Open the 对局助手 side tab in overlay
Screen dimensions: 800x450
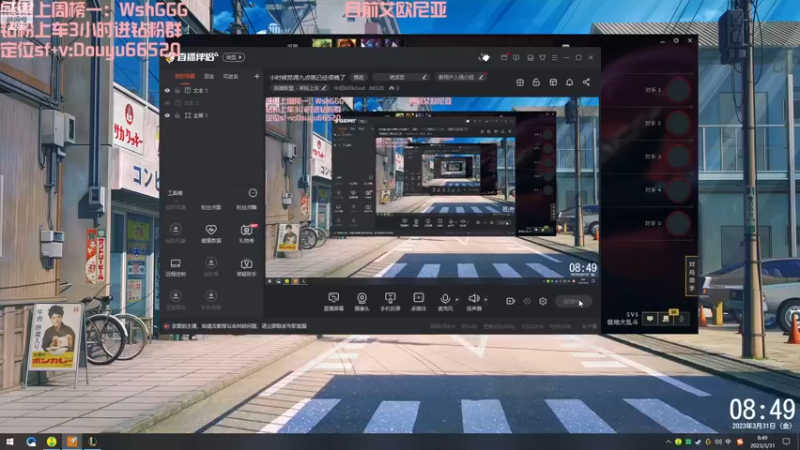692,276
